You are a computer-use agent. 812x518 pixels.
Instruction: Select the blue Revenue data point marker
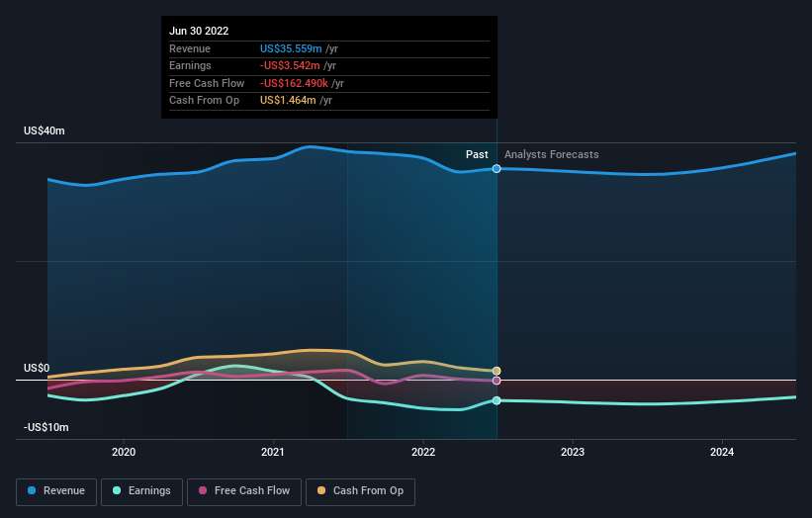[496, 169]
